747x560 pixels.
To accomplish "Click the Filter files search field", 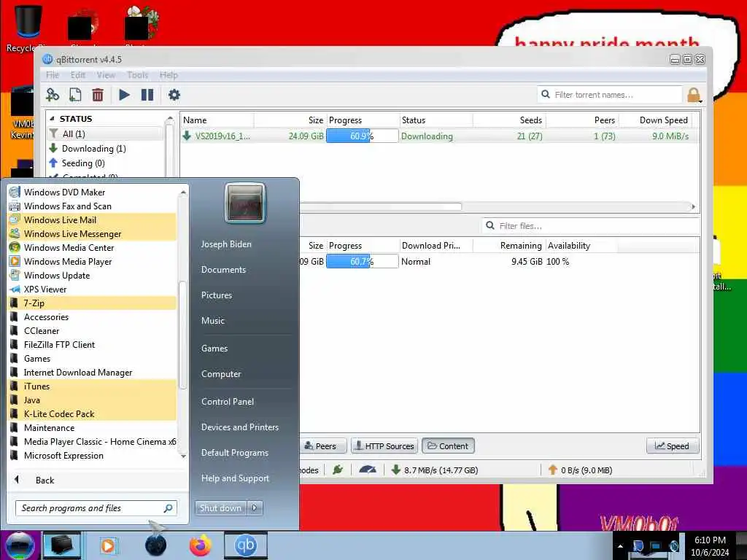I will pyautogui.click(x=589, y=226).
